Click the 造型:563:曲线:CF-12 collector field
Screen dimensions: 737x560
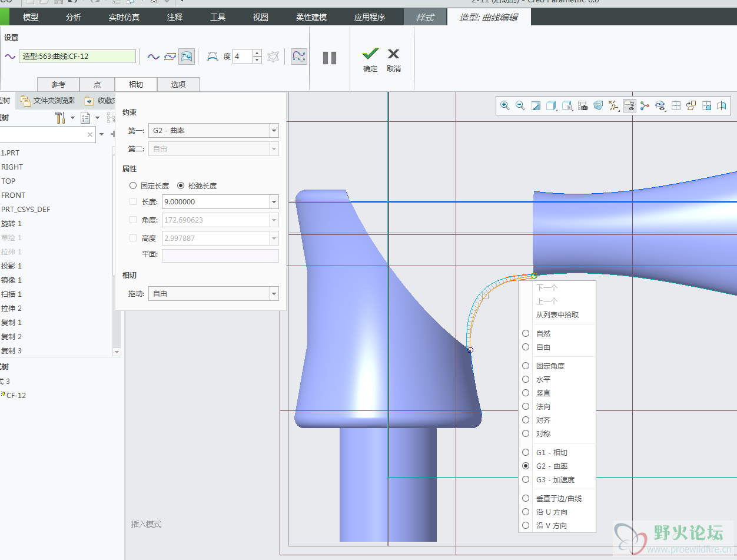point(77,57)
